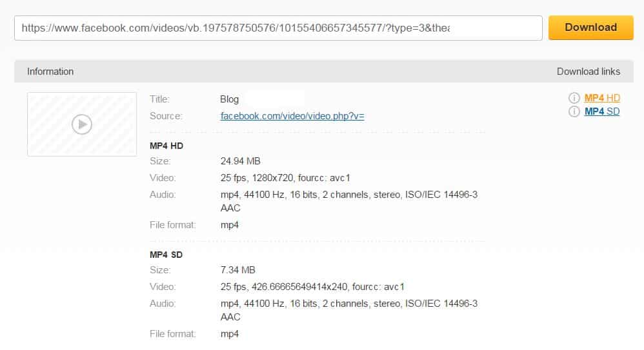The width and height of the screenshot is (644, 350).
Task: Click the MP4 SD audio details text
Action: 348,310
